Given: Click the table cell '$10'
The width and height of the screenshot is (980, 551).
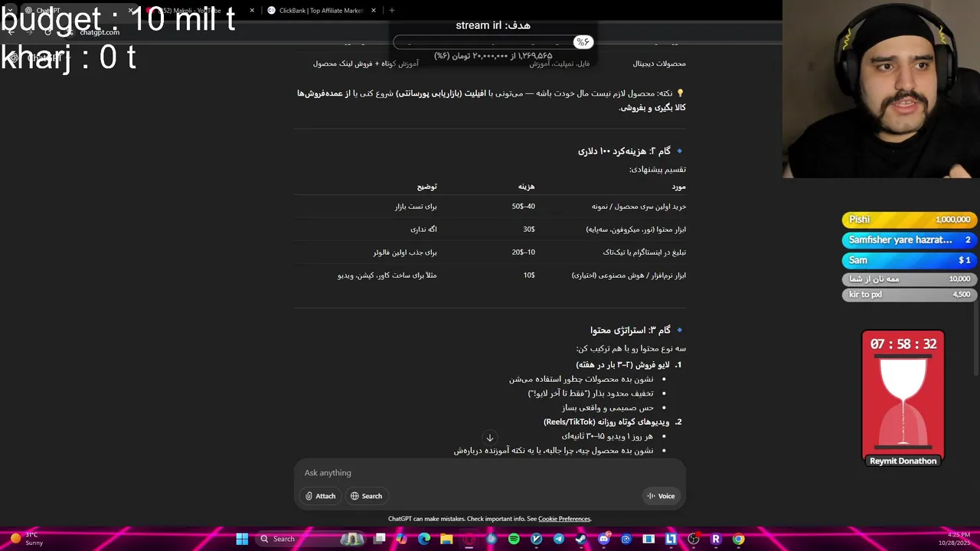Looking at the screenshot, I should coord(529,275).
